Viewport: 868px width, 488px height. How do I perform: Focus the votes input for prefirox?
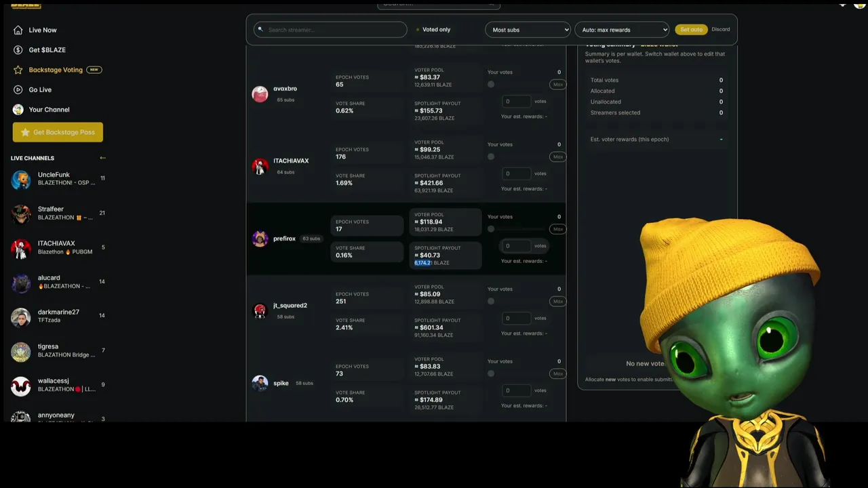[517, 245]
